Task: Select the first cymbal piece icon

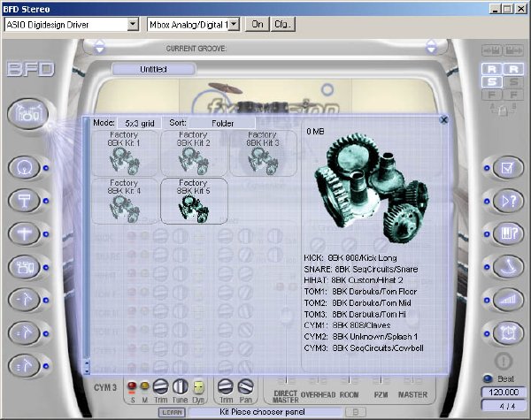Action: click(x=25, y=301)
